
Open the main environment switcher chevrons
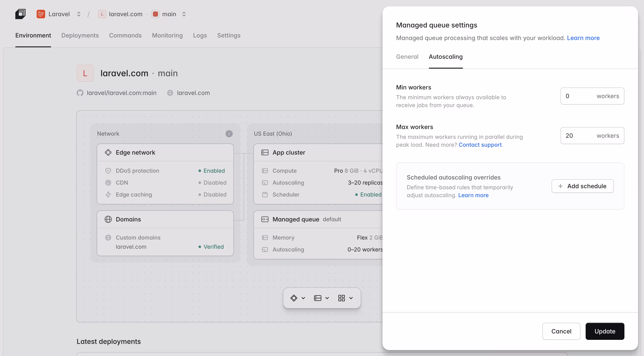[x=184, y=14]
